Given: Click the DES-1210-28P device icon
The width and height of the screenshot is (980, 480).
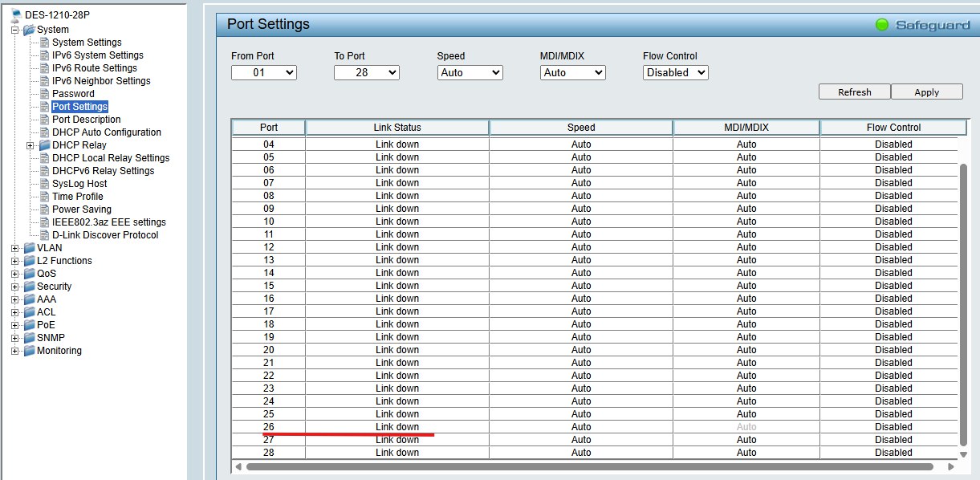Looking at the screenshot, I should [x=16, y=16].
